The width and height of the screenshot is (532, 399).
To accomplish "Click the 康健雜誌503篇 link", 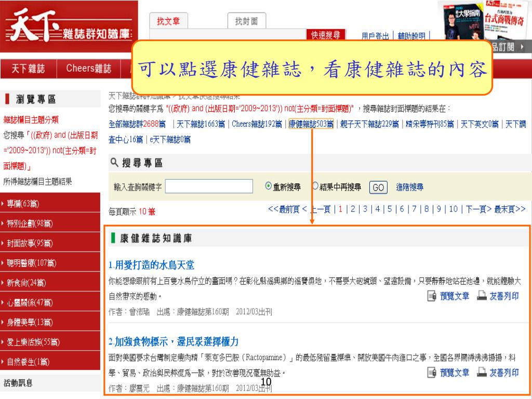I will (x=311, y=124).
